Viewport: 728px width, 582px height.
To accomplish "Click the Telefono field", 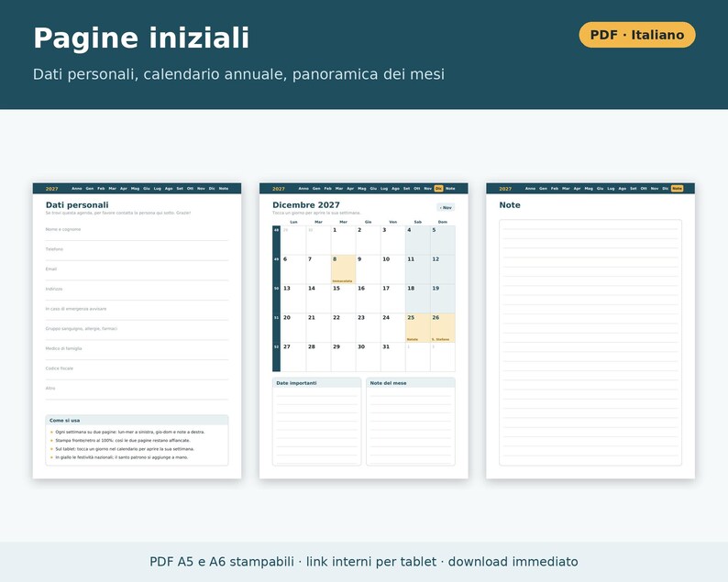I will [137, 253].
